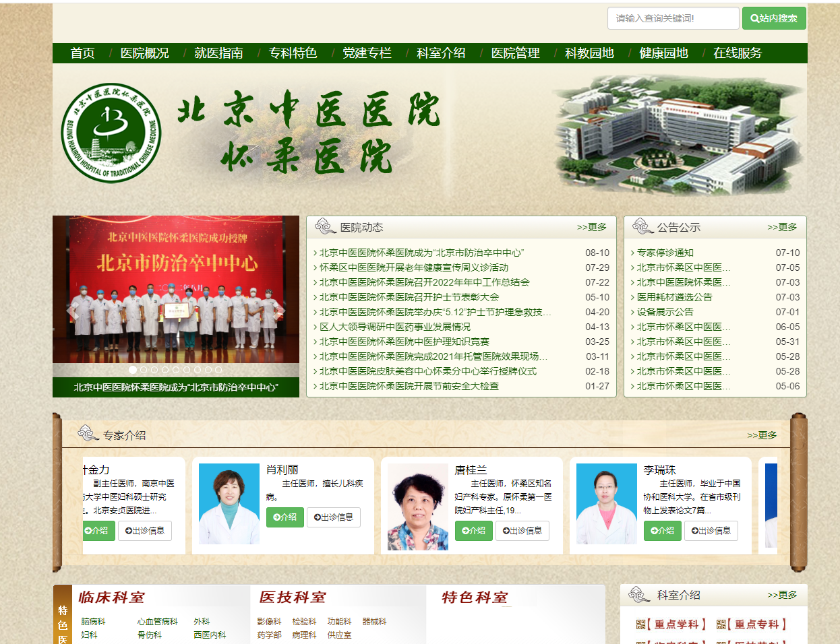The image size is (840, 644).
Task: Click the hospital's round green logo
Action: click(x=111, y=133)
